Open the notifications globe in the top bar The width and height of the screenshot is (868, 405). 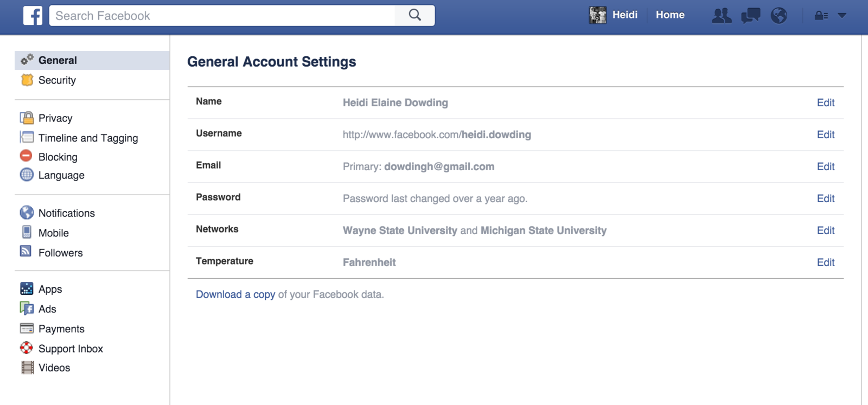pos(779,16)
